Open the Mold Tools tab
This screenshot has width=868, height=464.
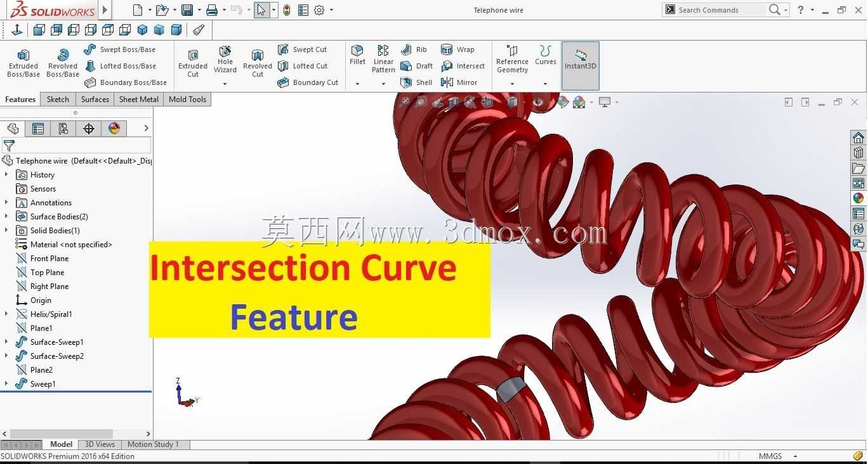[187, 100]
